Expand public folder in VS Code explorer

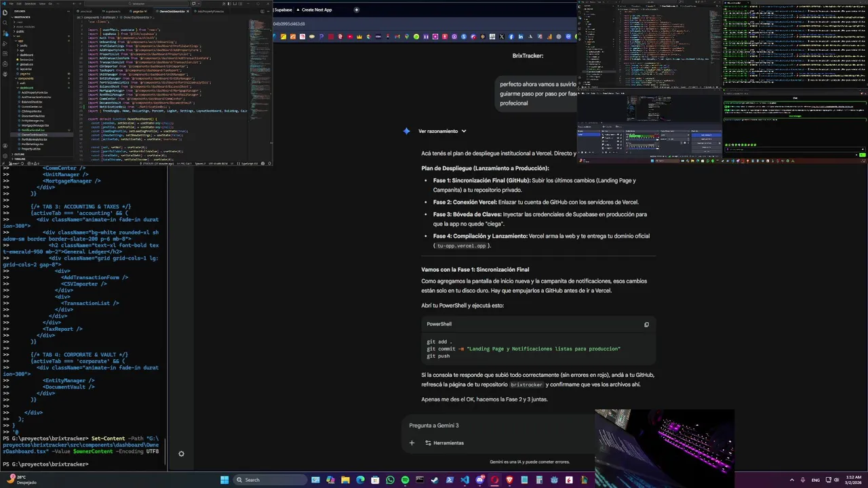[20, 31]
